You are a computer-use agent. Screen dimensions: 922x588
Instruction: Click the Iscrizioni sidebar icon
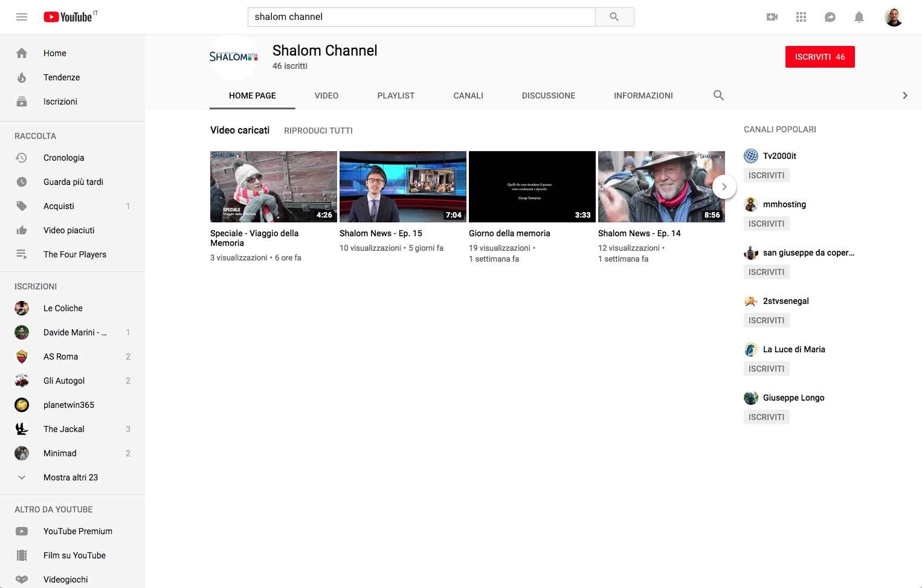[x=22, y=102]
